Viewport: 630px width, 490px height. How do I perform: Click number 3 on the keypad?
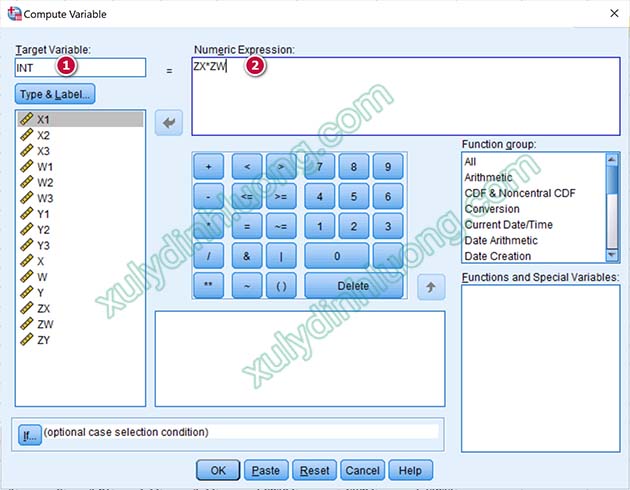[x=388, y=226]
